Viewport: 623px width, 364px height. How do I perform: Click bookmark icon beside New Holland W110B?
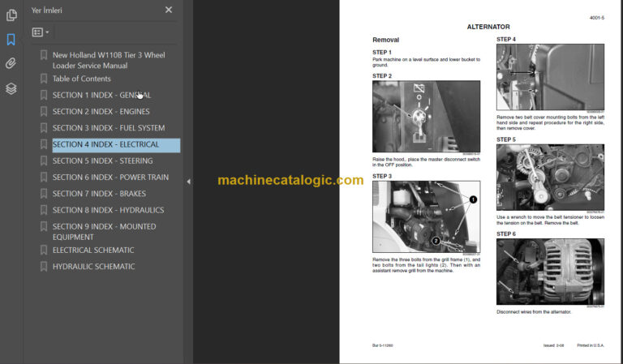(44, 55)
